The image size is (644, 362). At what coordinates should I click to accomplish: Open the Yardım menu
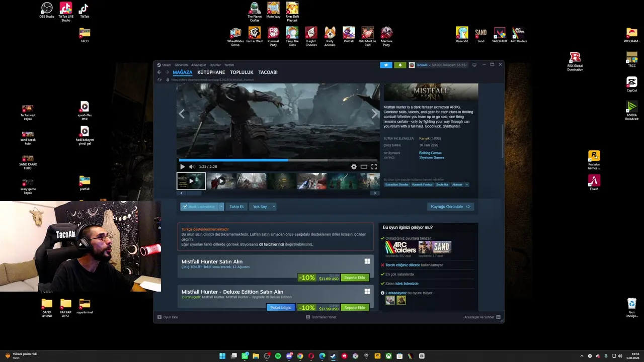[229, 65]
